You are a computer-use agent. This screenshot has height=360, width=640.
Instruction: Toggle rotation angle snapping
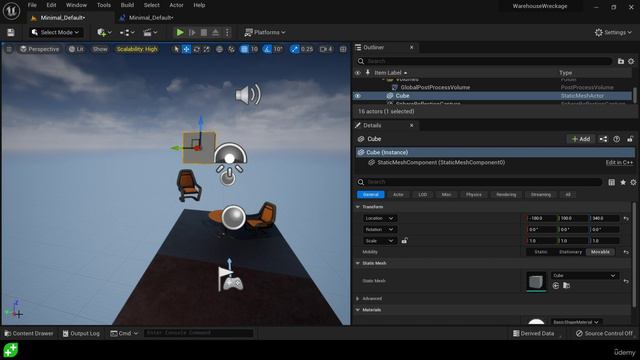click(x=267, y=49)
